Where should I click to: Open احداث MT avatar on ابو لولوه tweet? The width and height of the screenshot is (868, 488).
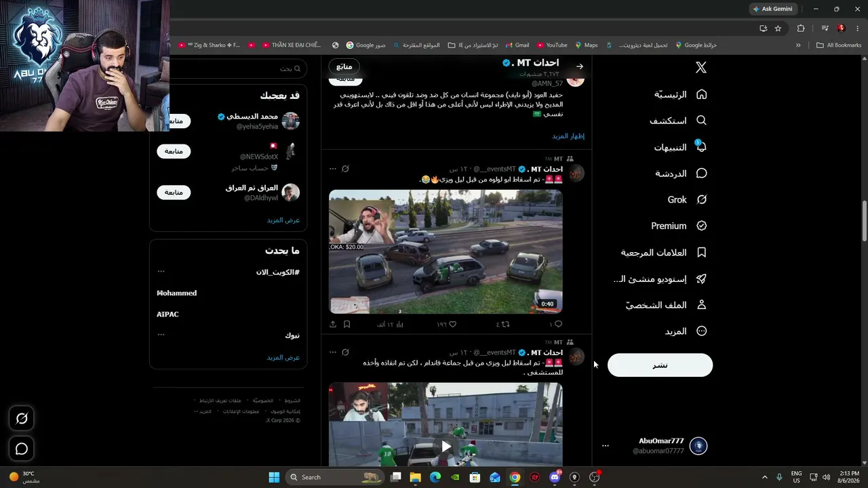pyautogui.click(x=576, y=174)
